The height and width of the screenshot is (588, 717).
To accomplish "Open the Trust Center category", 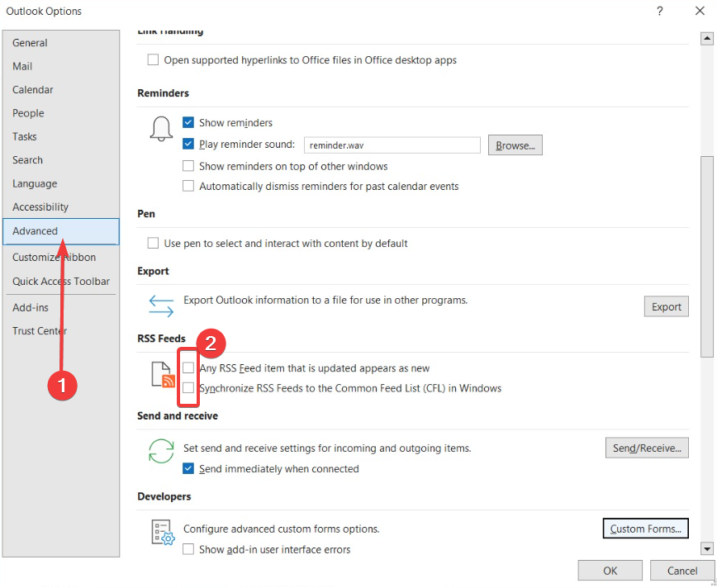I will (61, 330).
